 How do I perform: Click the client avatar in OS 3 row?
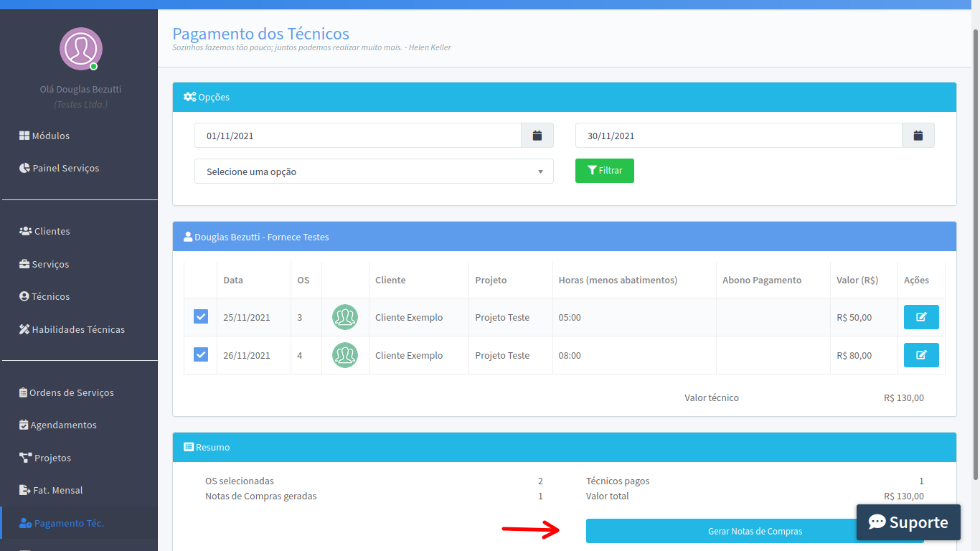click(x=345, y=317)
